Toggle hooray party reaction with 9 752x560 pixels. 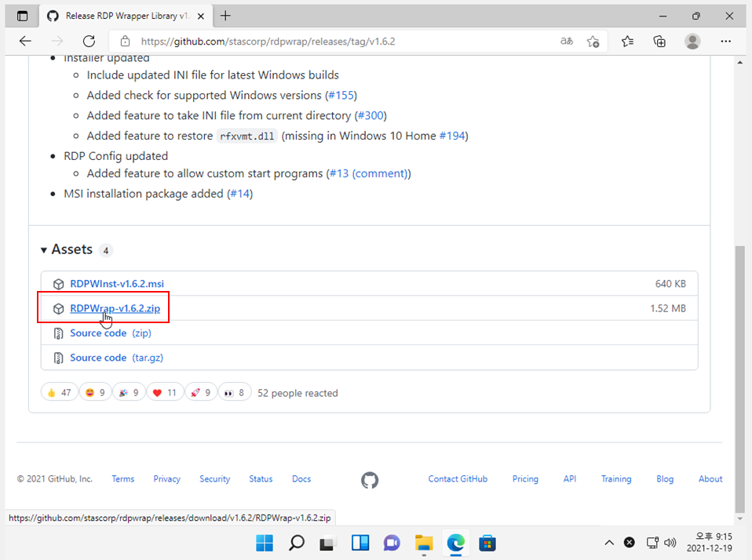coord(129,393)
